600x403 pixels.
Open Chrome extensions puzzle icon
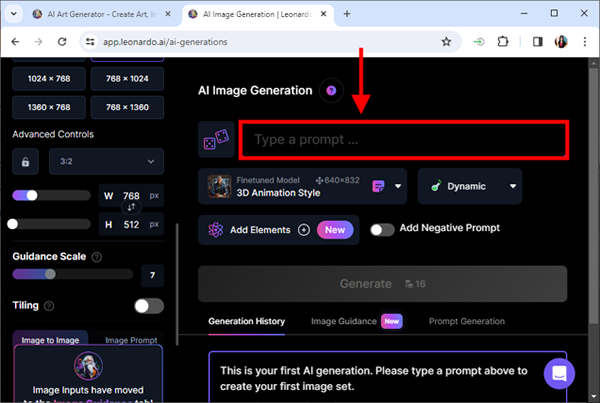coord(502,42)
